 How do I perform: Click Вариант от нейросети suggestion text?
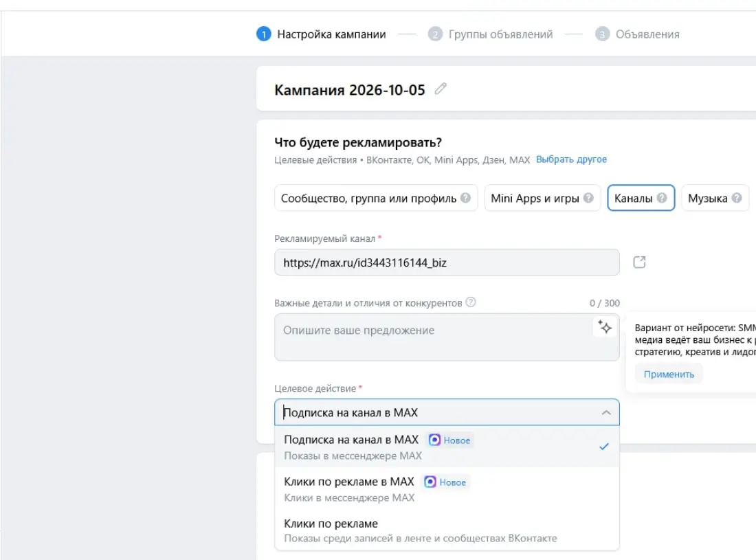point(695,339)
